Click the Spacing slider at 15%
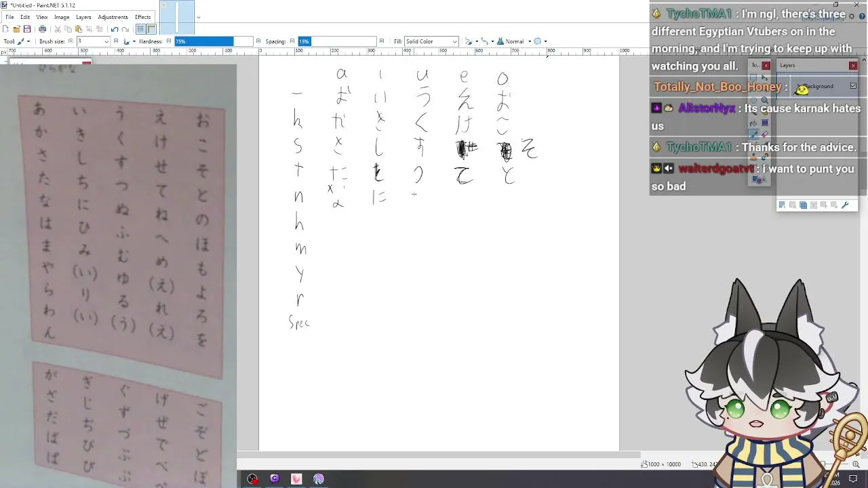The width and height of the screenshot is (868, 488). [337, 41]
